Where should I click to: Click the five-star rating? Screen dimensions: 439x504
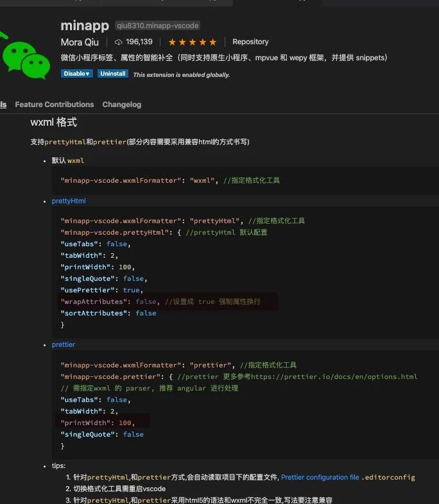(193, 42)
